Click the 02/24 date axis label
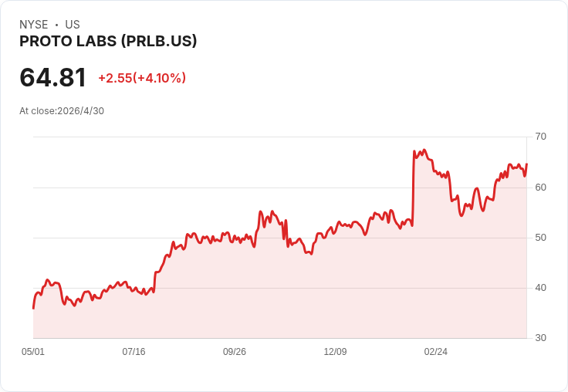568x392 pixels. click(436, 351)
